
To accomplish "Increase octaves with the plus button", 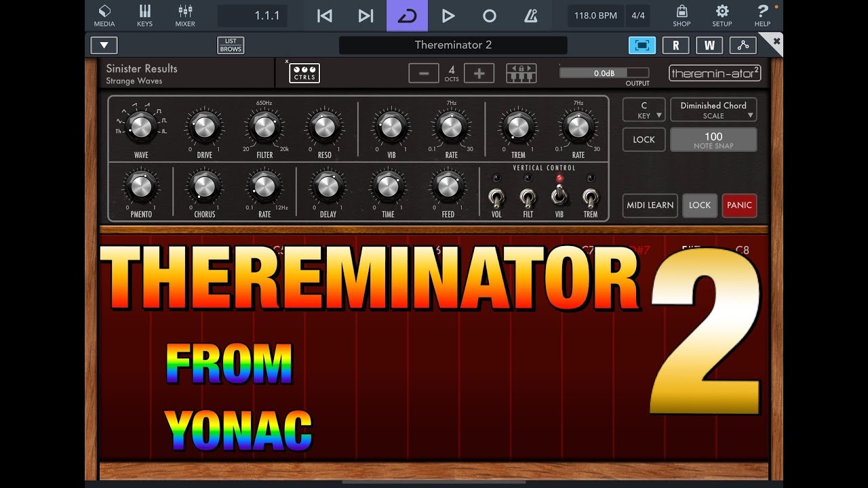I will 479,73.
